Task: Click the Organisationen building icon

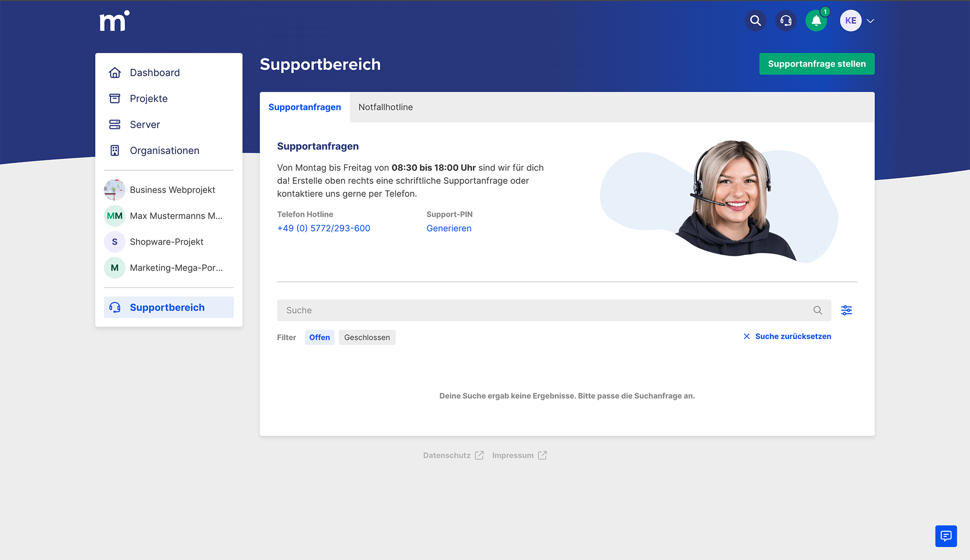Action: (x=115, y=150)
